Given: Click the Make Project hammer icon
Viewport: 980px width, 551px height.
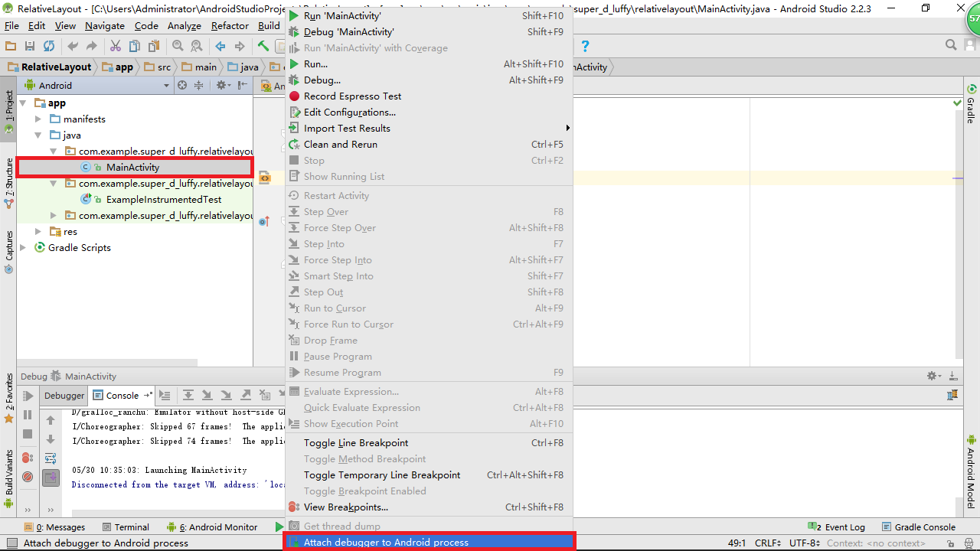Looking at the screenshot, I should coord(263,46).
